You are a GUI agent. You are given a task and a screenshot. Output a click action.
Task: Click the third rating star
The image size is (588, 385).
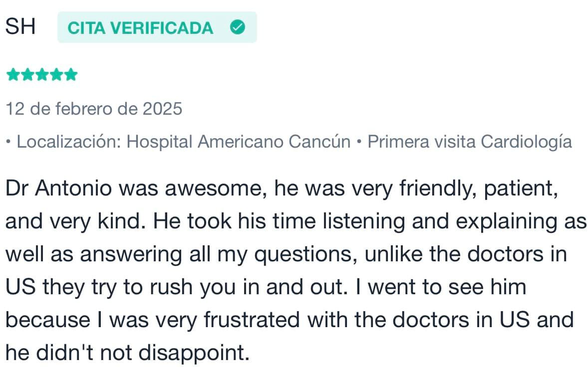coord(42,75)
